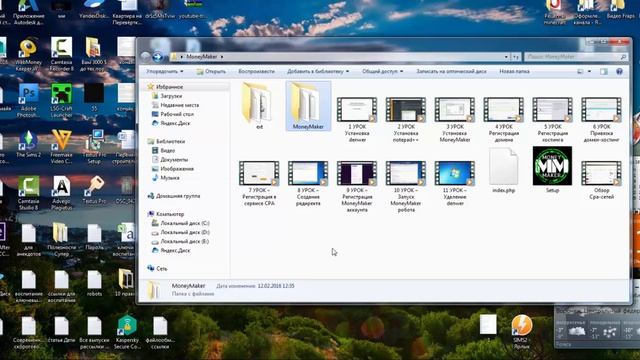
Task: Select video 8 УРОК Создание редиректа
Action: click(308, 183)
